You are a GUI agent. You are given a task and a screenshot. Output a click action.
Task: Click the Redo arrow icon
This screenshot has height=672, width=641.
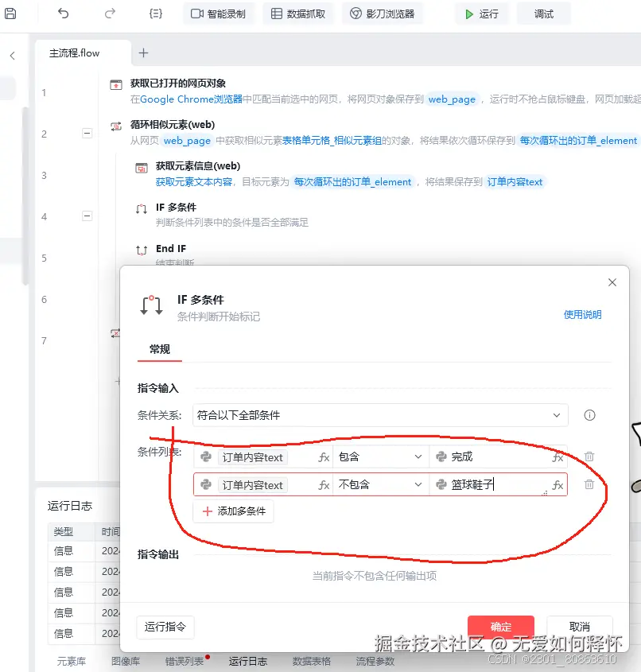(109, 12)
